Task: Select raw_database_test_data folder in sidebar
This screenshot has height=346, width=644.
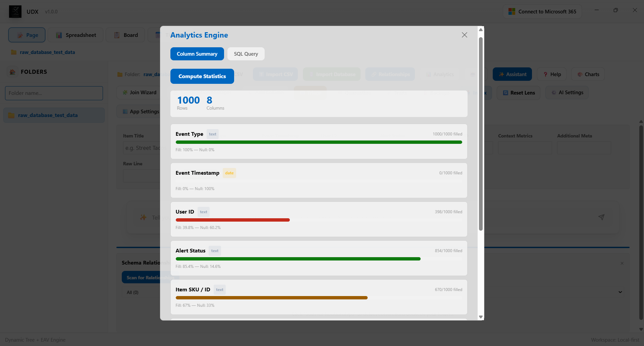Action: point(54,115)
